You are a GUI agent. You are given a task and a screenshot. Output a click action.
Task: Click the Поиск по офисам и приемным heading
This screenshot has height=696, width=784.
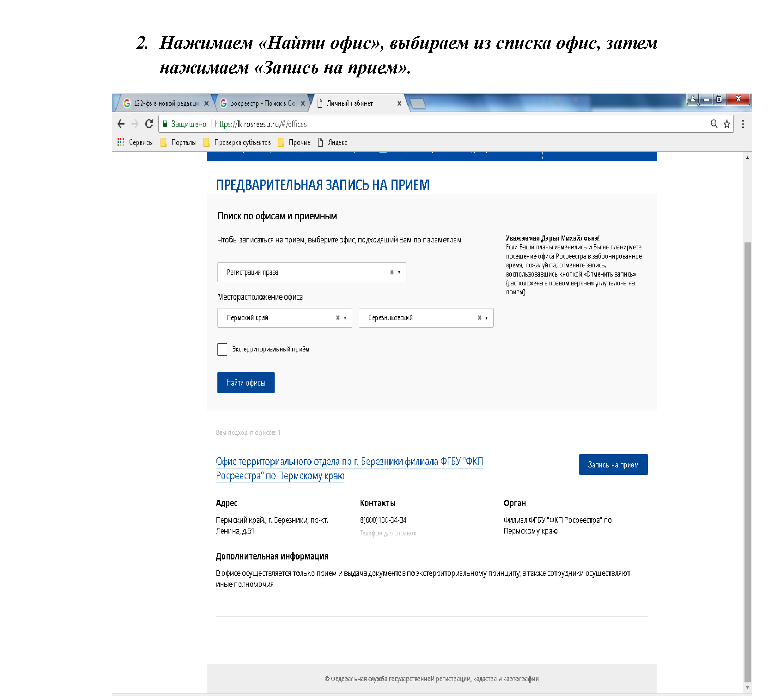coord(277,216)
